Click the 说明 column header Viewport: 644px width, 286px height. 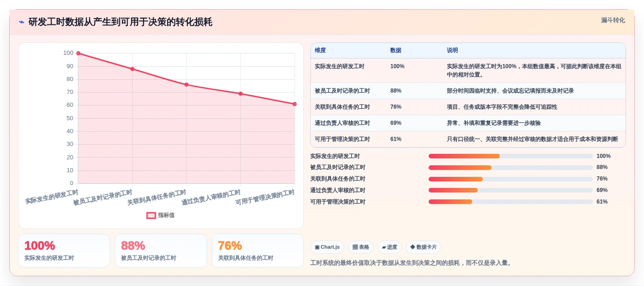pyautogui.click(x=453, y=50)
